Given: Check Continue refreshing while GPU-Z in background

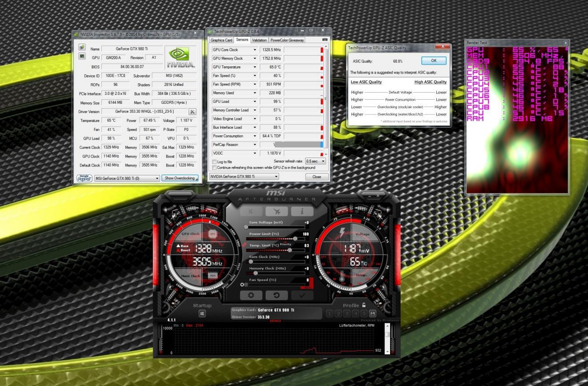Looking at the screenshot, I should click(x=214, y=167).
